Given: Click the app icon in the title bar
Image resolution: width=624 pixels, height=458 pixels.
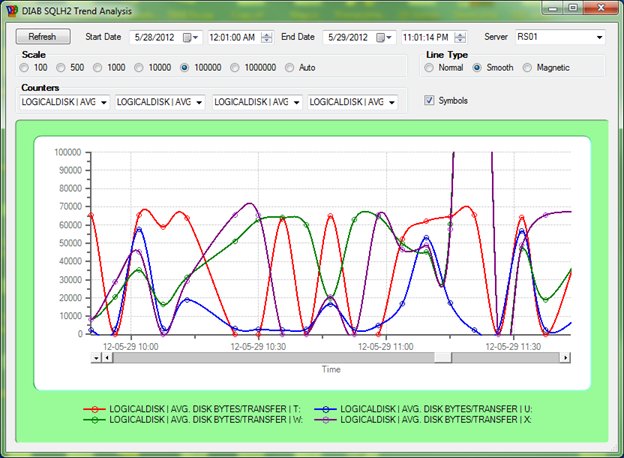Looking at the screenshot, I should pyautogui.click(x=12, y=11).
